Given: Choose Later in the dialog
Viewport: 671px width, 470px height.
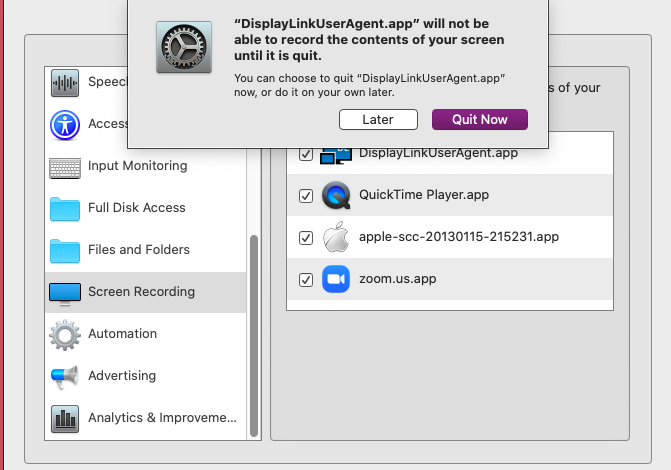Looking at the screenshot, I should coord(378,119).
